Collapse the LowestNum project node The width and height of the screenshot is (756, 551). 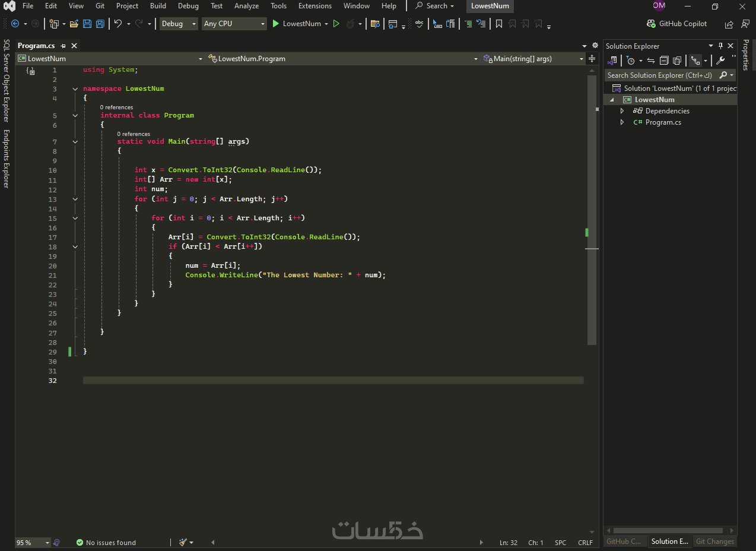tap(612, 100)
